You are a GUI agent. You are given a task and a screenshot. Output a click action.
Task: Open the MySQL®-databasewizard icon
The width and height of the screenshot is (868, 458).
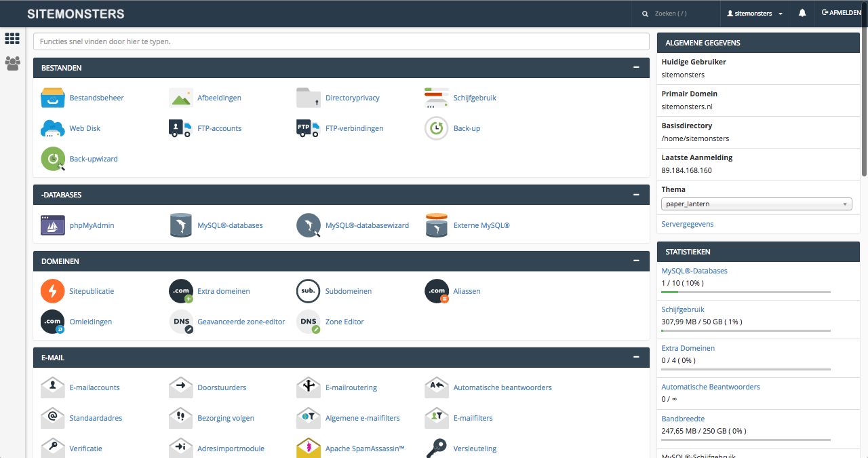(309, 225)
